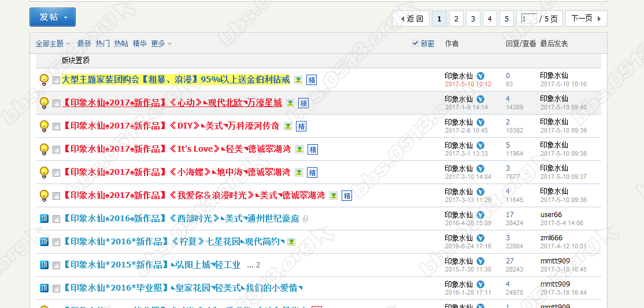The width and height of the screenshot is (644, 308).
Task: Click the image icon on 《我爱你&浪漫时光》 thread
Action: [334, 195]
